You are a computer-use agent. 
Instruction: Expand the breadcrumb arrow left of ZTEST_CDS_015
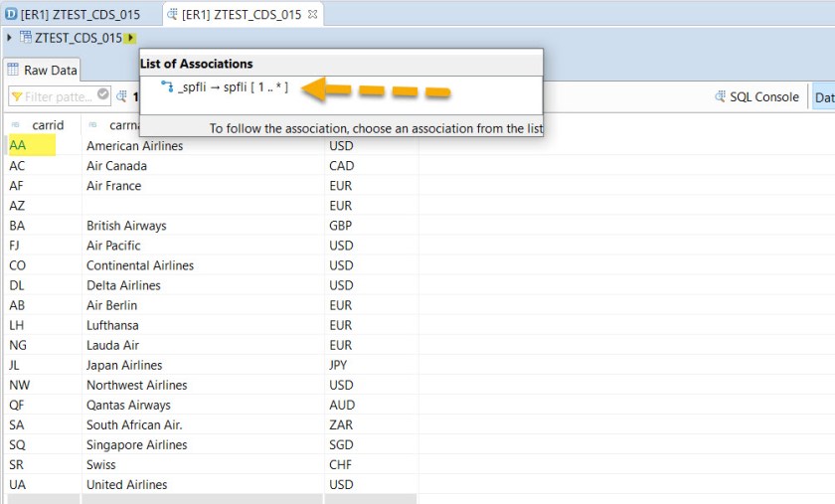tap(9, 38)
